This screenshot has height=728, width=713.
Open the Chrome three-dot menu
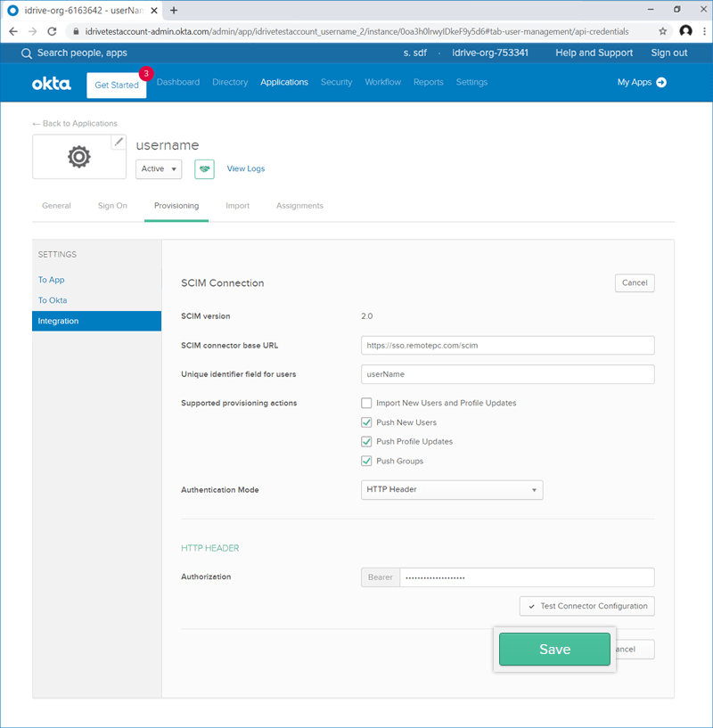coord(705,31)
